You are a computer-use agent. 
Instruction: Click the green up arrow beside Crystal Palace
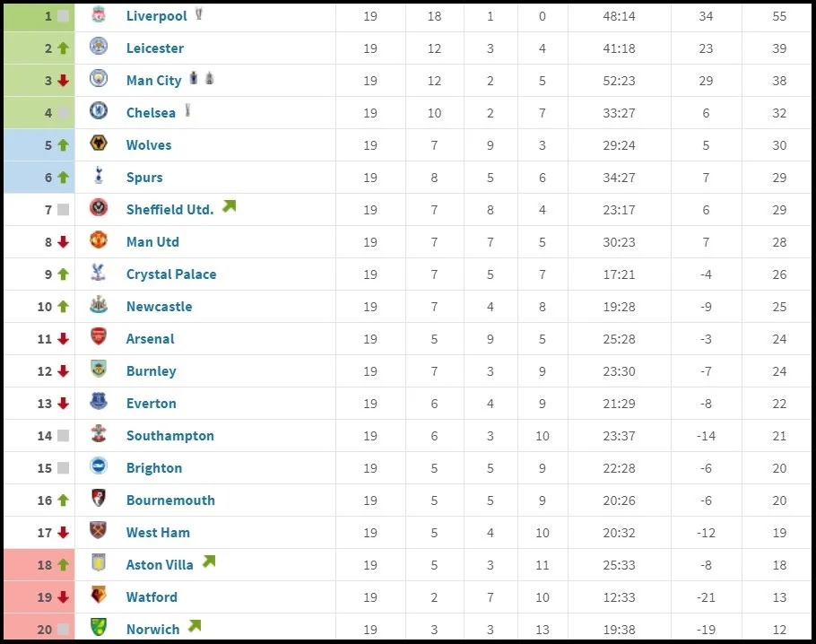[x=63, y=274]
